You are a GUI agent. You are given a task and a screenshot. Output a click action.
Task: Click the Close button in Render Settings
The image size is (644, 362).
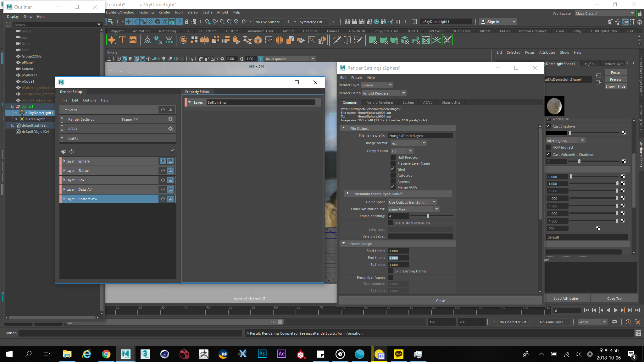[x=440, y=300]
